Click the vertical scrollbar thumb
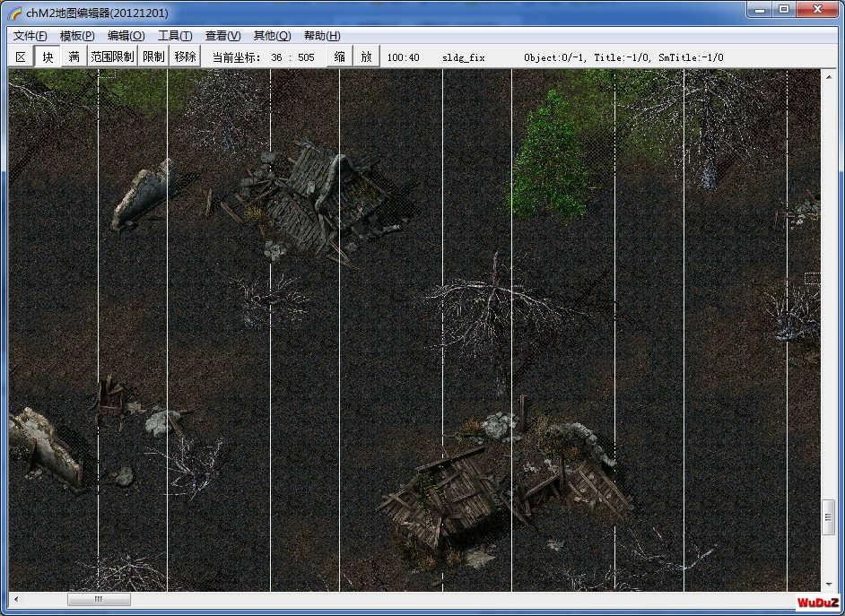The image size is (845, 616). tap(829, 517)
